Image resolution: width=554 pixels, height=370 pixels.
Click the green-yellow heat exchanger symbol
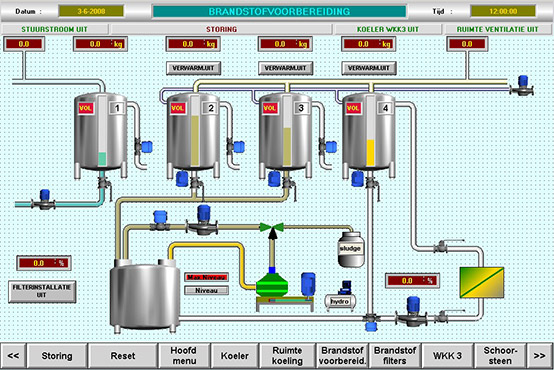pos(482,282)
